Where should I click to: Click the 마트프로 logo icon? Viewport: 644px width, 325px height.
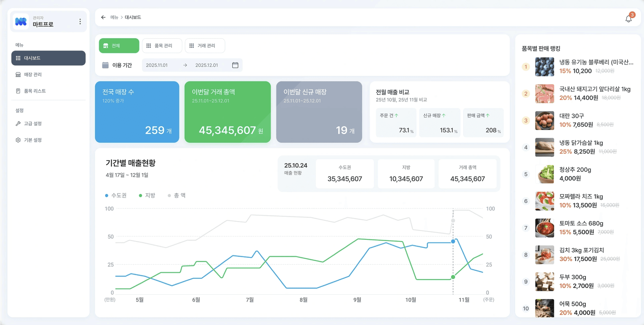point(21,22)
